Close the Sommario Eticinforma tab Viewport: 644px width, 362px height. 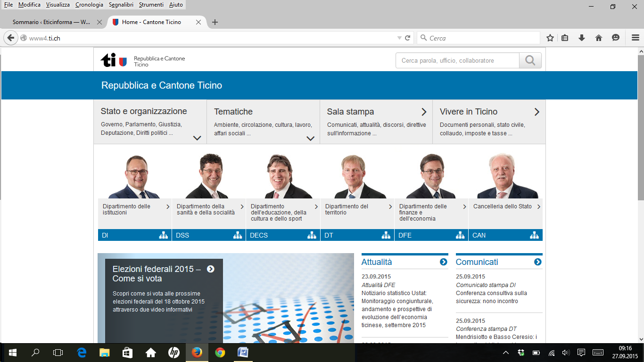99,22
